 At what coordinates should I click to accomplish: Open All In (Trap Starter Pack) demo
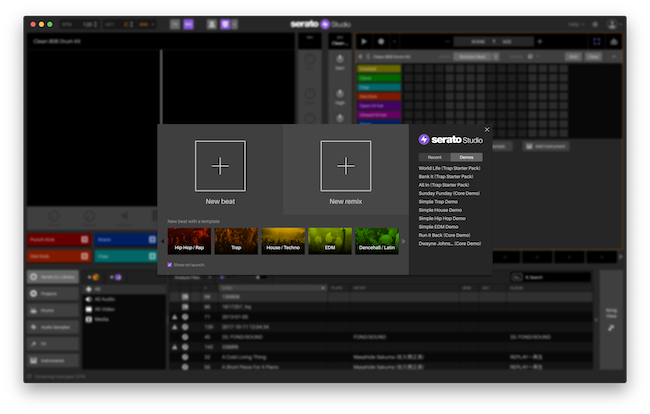(x=444, y=185)
